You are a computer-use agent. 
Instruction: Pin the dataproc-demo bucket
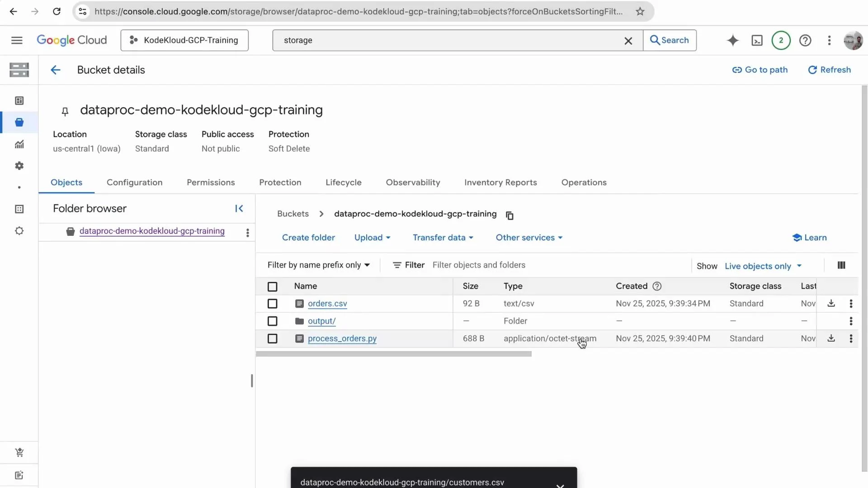(x=65, y=111)
